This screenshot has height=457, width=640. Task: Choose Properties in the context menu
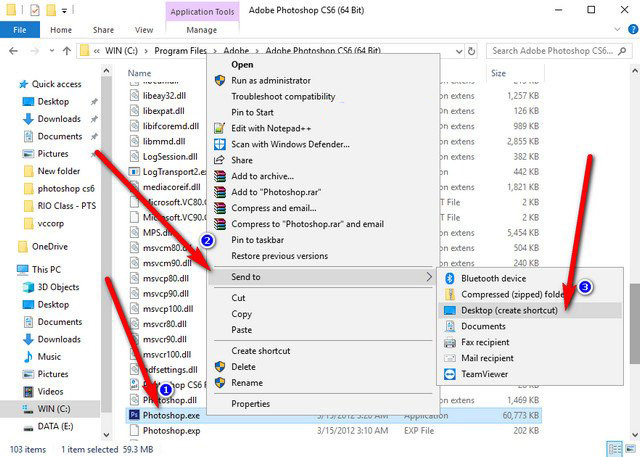tap(250, 404)
